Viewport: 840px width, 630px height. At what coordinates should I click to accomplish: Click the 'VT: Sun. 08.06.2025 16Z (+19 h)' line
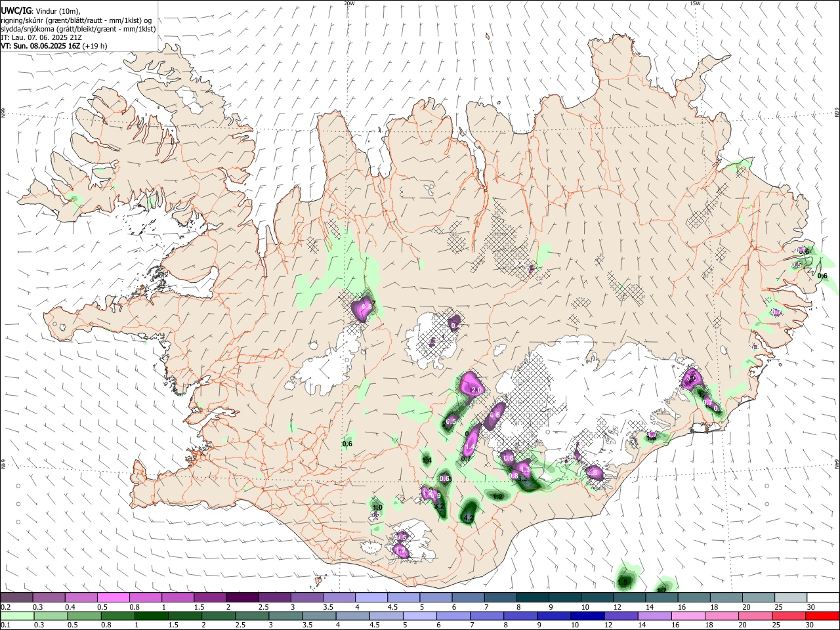(54, 46)
